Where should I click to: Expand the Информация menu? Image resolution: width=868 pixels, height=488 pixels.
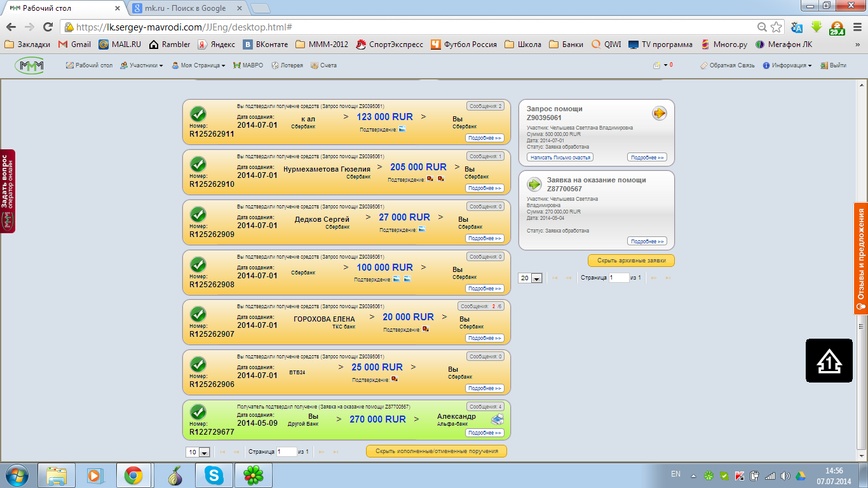click(x=787, y=65)
